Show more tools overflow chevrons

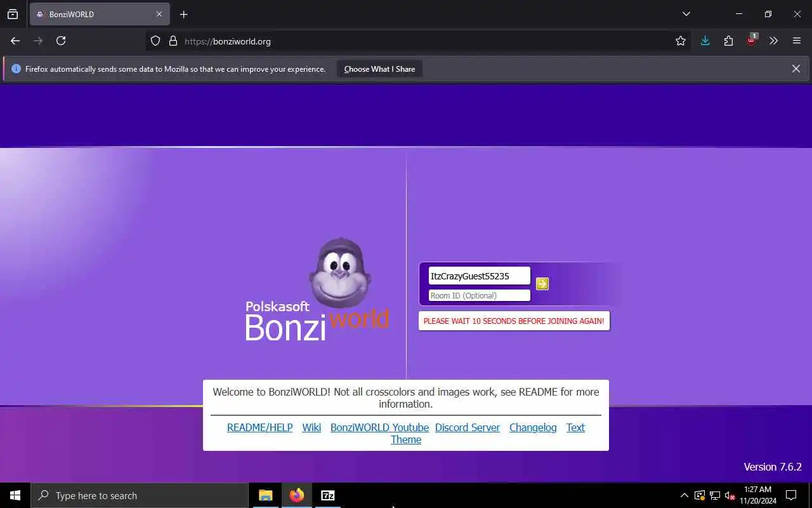(x=773, y=41)
